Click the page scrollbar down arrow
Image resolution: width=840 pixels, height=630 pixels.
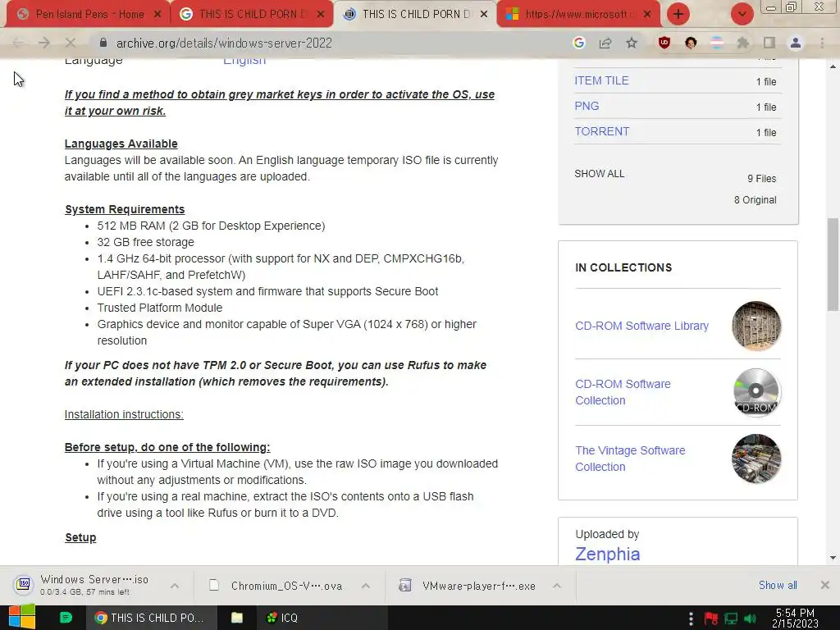833,558
